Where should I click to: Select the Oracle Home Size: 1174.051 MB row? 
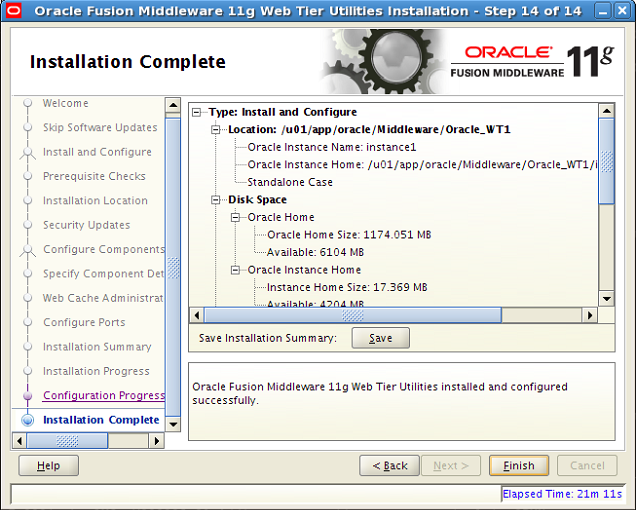pyautogui.click(x=349, y=235)
